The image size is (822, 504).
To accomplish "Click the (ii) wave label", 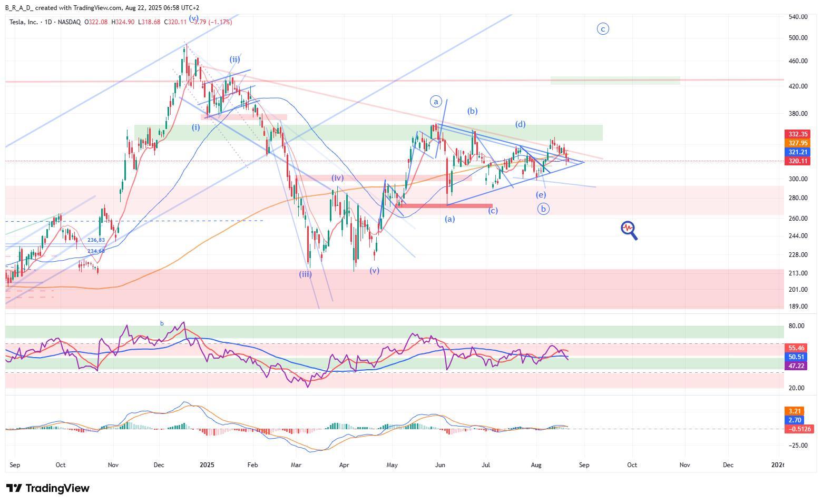I will coord(234,60).
